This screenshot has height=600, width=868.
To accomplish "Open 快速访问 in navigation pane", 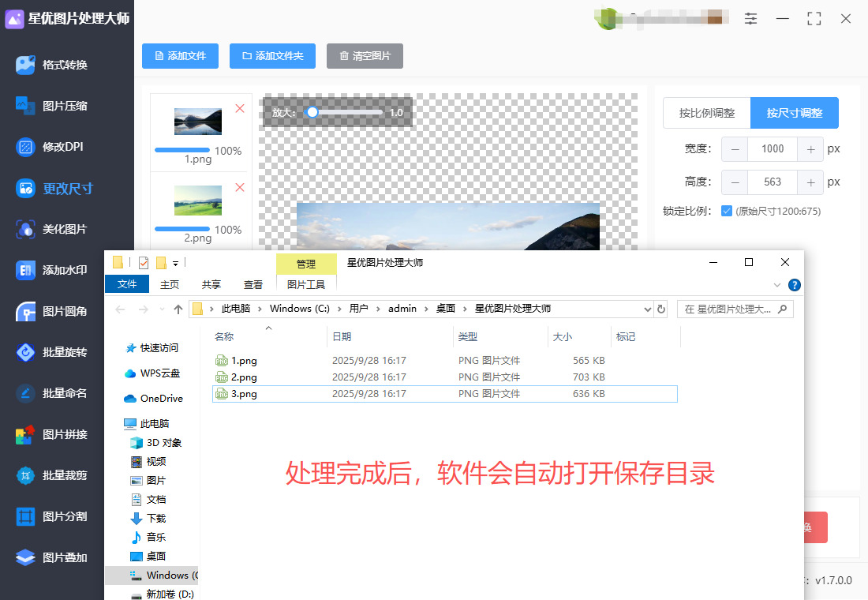I will [x=153, y=348].
